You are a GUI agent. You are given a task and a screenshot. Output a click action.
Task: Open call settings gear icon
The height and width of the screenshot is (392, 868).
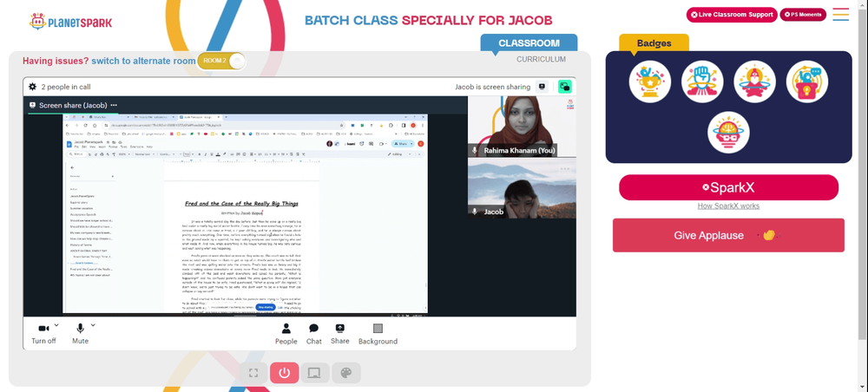[x=33, y=87]
